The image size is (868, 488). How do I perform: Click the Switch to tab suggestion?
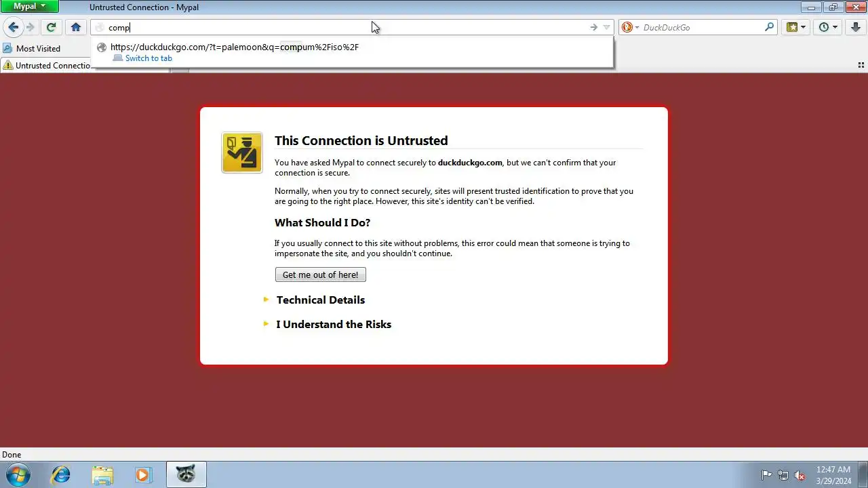click(149, 58)
